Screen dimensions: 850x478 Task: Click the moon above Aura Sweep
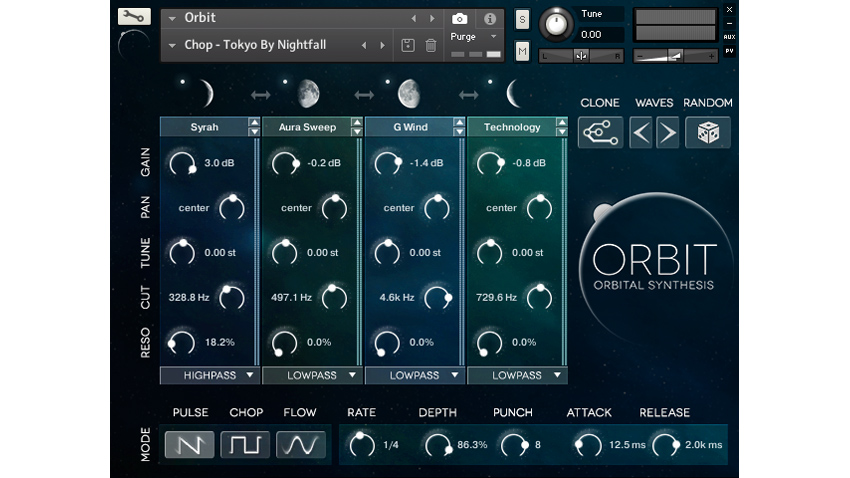(308, 93)
